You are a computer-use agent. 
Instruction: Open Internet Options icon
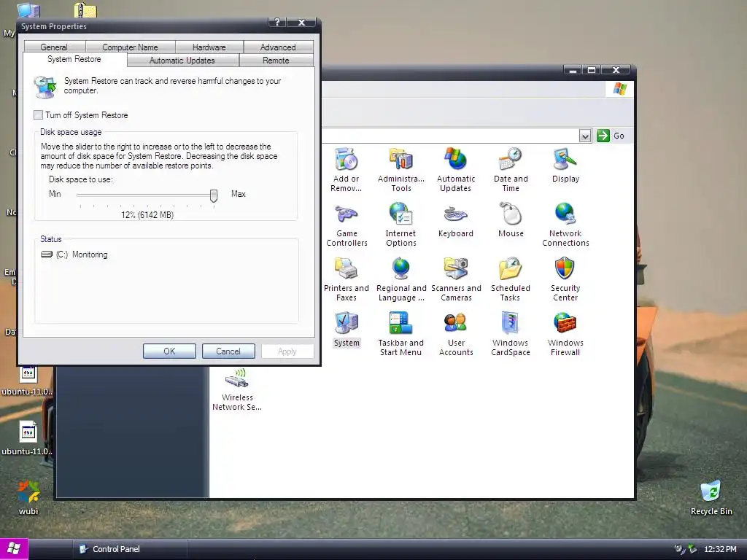click(401, 224)
